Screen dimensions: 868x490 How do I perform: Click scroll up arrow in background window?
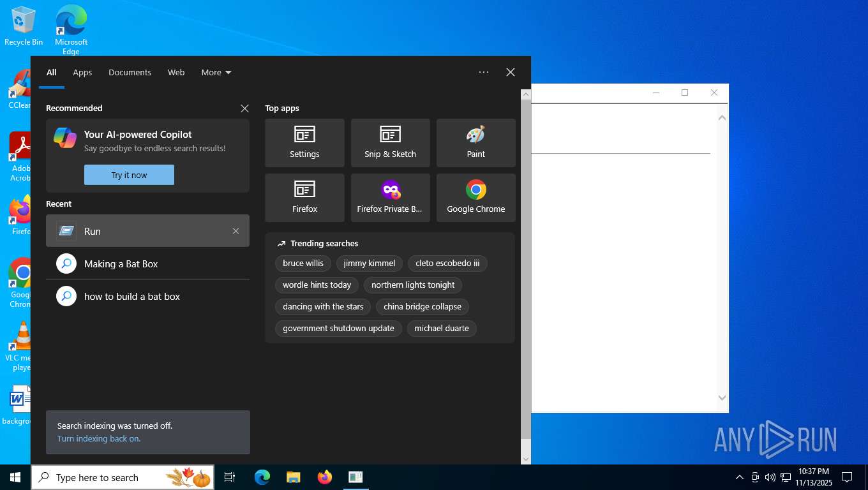(722, 117)
